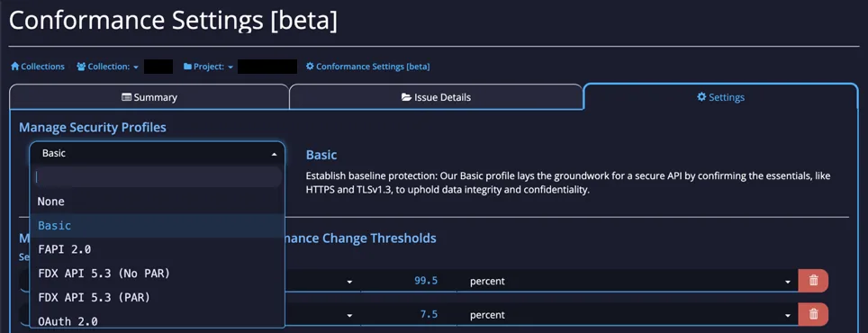Open percent unit dropdown in 7.5 row
The height and width of the screenshot is (333, 868).
click(x=628, y=315)
